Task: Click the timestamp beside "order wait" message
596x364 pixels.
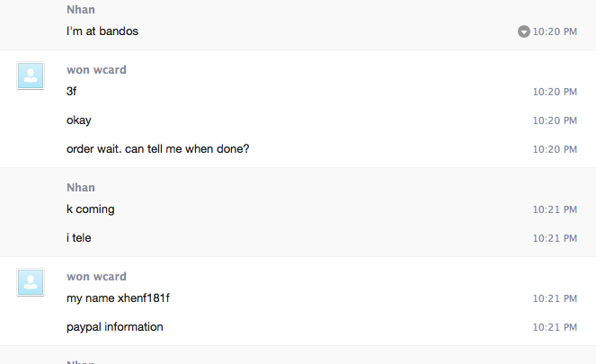Action: tap(555, 150)
